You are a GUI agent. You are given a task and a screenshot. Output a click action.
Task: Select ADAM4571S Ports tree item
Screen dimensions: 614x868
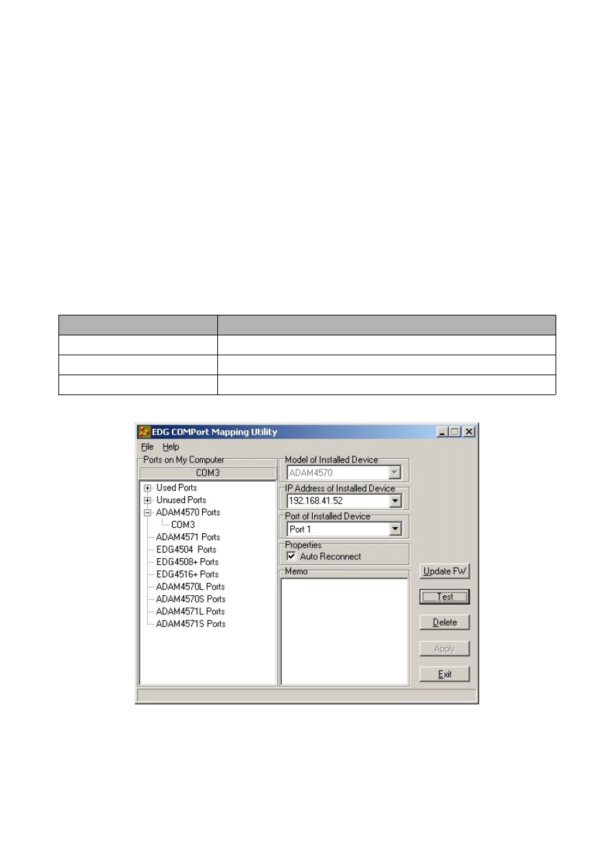click(190, 624)
